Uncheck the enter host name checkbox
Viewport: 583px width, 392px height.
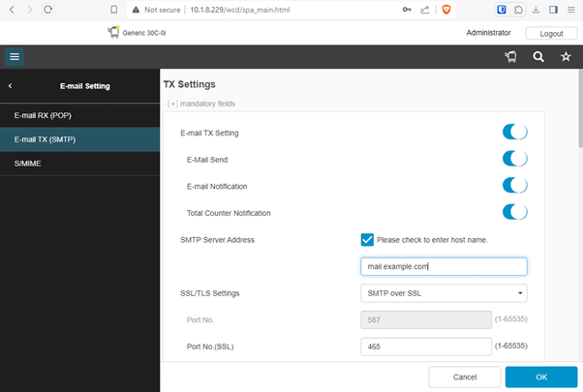point(367,240)
